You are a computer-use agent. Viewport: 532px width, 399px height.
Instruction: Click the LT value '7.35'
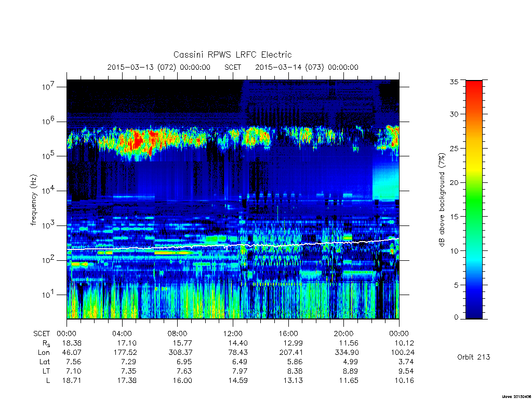tap(129, 371)
